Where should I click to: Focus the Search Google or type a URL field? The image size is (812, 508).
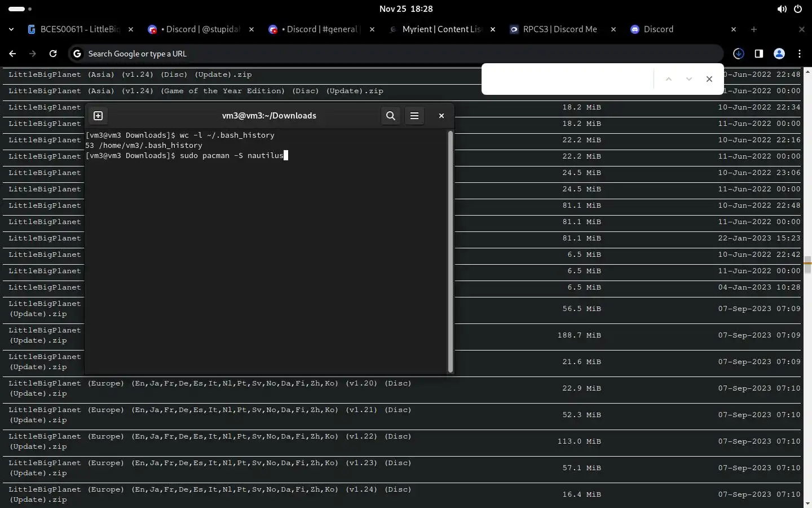click(395, 54)
